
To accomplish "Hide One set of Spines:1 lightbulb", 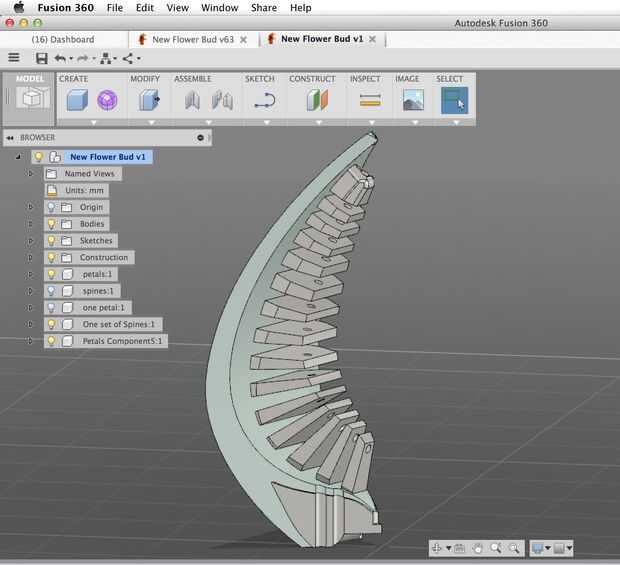I will 51,324.
